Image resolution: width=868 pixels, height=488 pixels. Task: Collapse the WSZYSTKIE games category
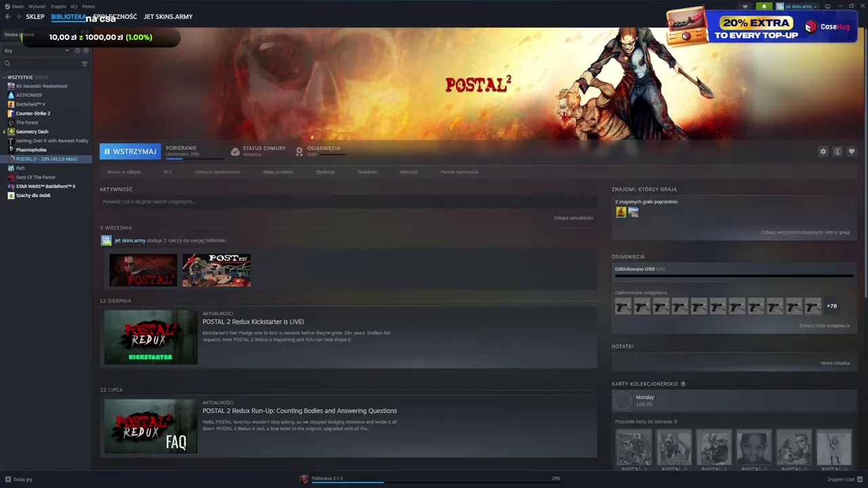point(4,77)
